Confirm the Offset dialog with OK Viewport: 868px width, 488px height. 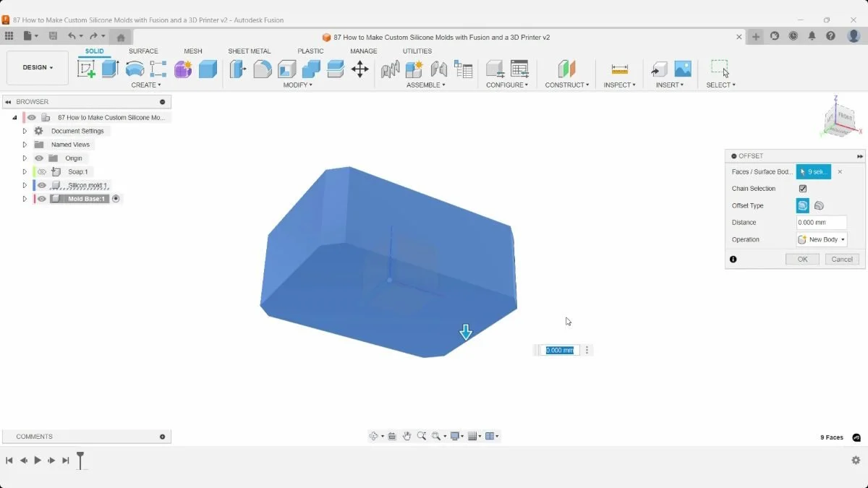tap(803, 260)
